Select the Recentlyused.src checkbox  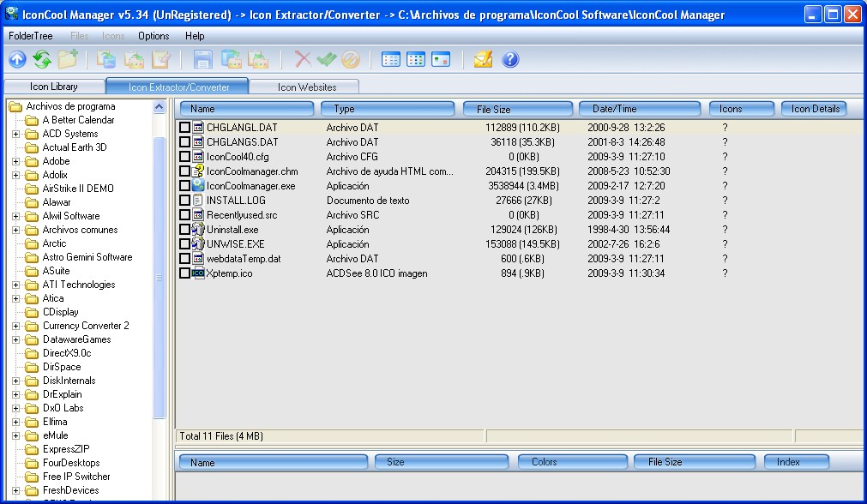coord(184,215)
